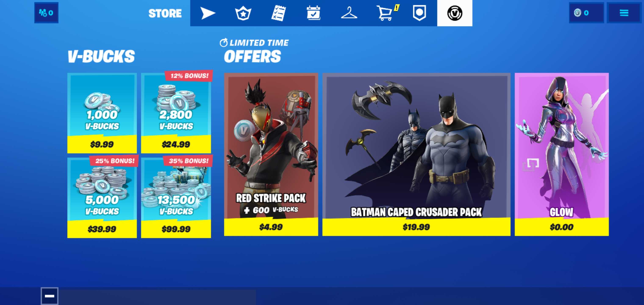Open the Locker hanger icon
Image resolution: width=644 pixels, height=305 pixels.
click(x=349, y=13)
